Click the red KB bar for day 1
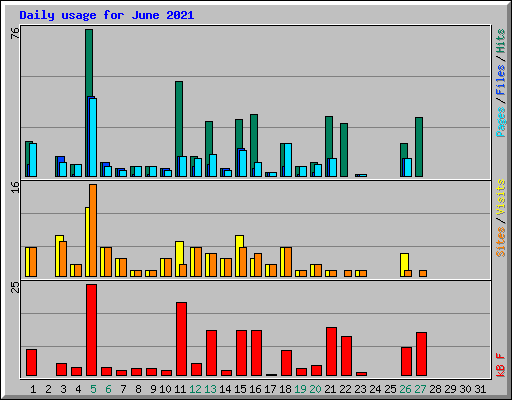Viewport: 512px width, 400px height. 32,363
